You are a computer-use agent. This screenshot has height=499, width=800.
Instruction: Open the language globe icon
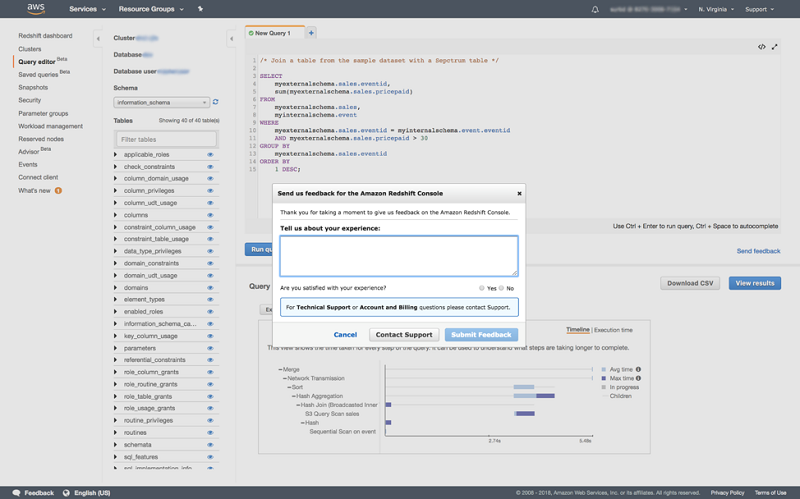click(66, 493)
